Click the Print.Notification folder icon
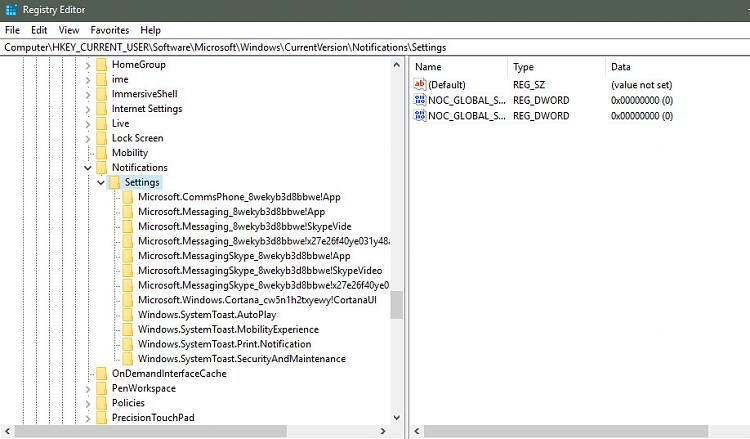This screenshot has width=750, height=439. point(128,344)
